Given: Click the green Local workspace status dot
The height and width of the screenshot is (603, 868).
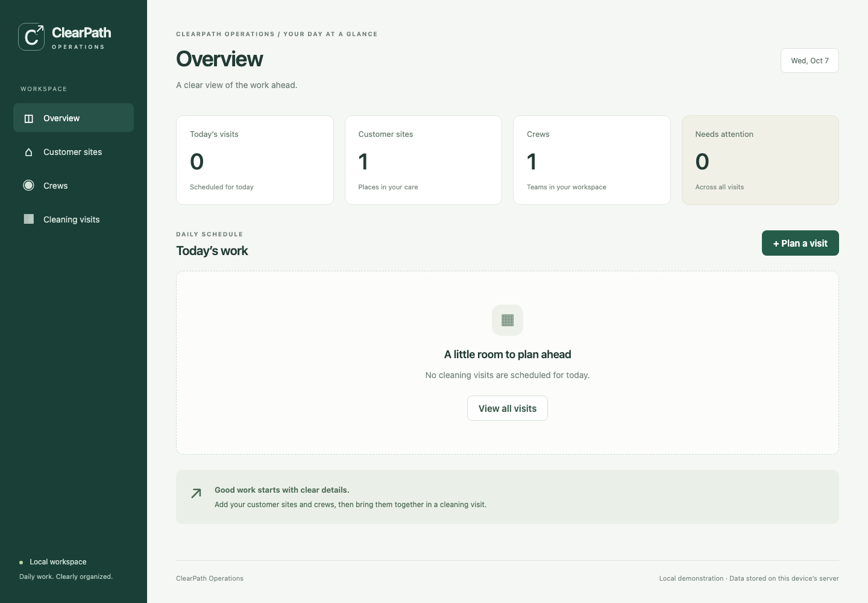Looking at the screenshot, I should tap(21, 563).
